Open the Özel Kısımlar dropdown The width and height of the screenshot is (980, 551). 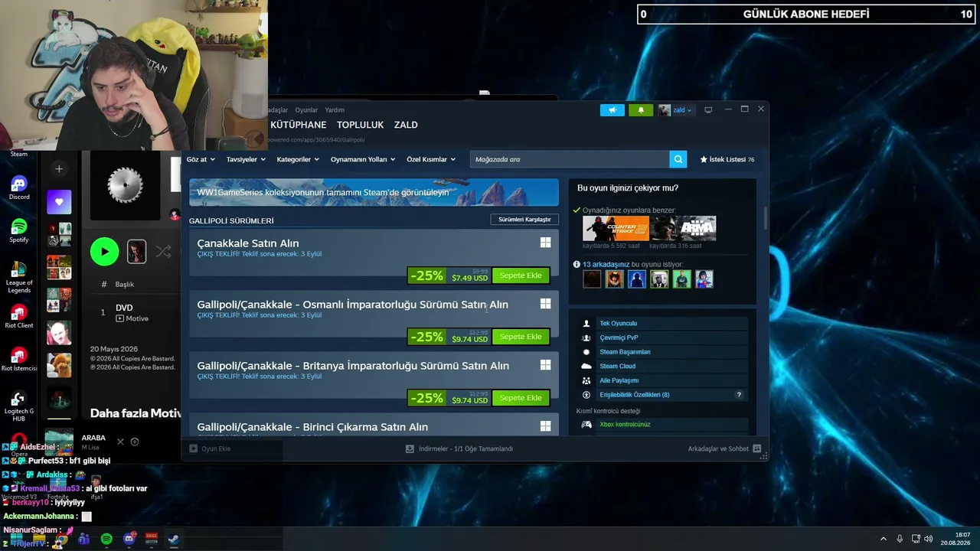click(431, 159)
